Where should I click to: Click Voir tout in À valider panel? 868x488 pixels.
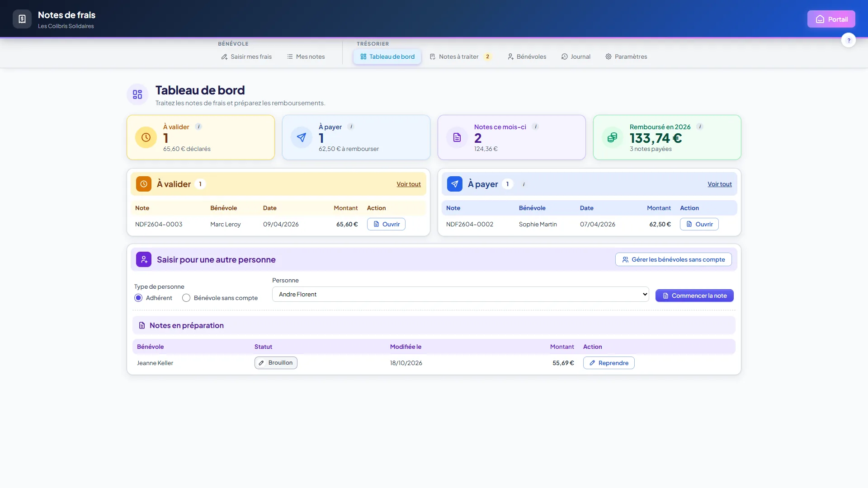pos(409,184)
